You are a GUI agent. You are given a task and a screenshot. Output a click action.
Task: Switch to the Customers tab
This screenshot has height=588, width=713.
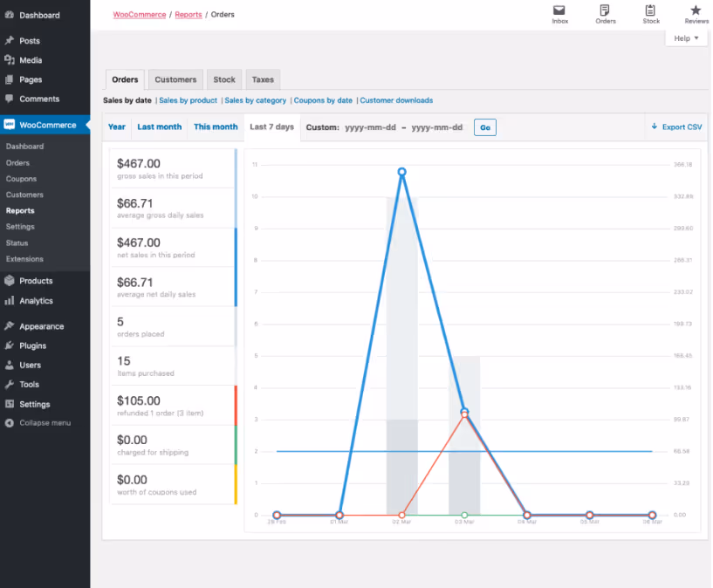pyautogui.click(x=175, y=79)
